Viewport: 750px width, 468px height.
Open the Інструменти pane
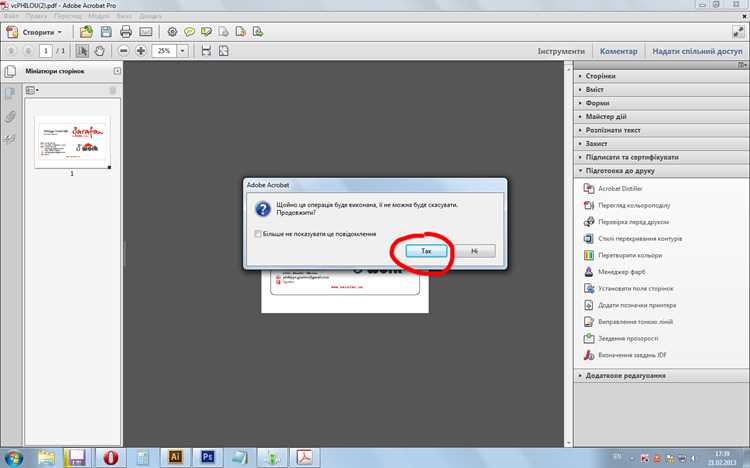click(561, 51)
